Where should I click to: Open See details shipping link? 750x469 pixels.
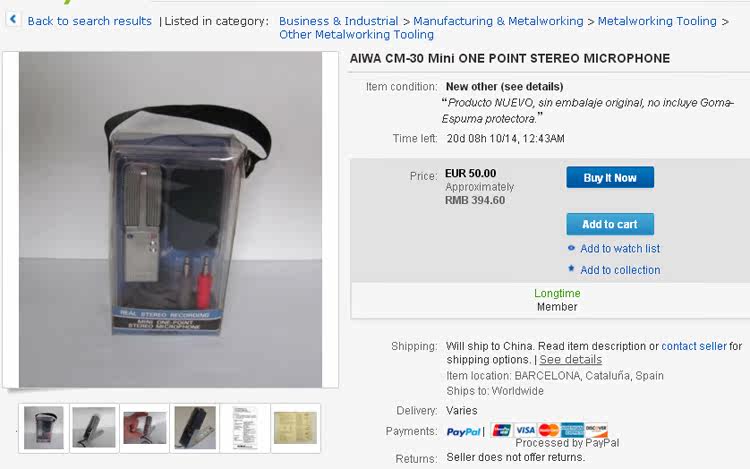click(x=571, y=360)
